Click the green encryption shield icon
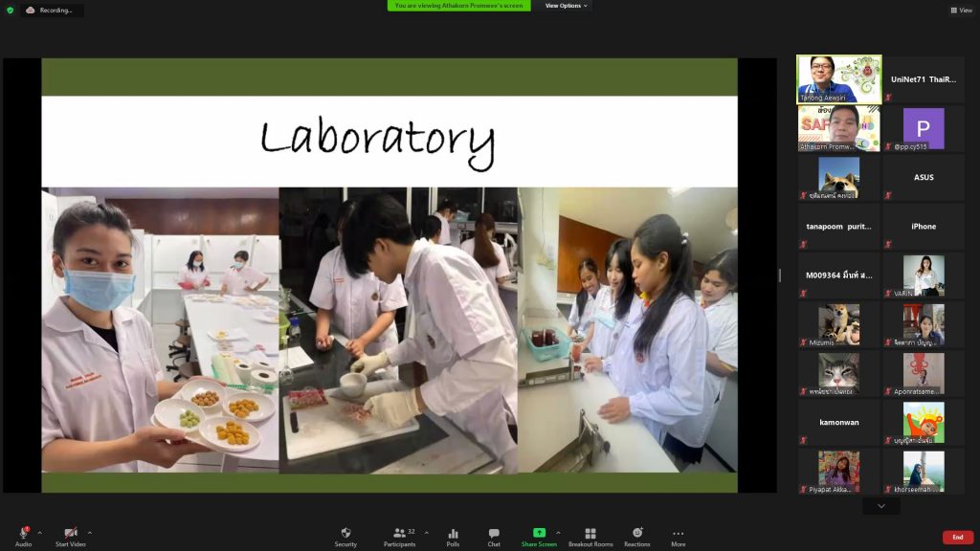 [x=11, y=10]
